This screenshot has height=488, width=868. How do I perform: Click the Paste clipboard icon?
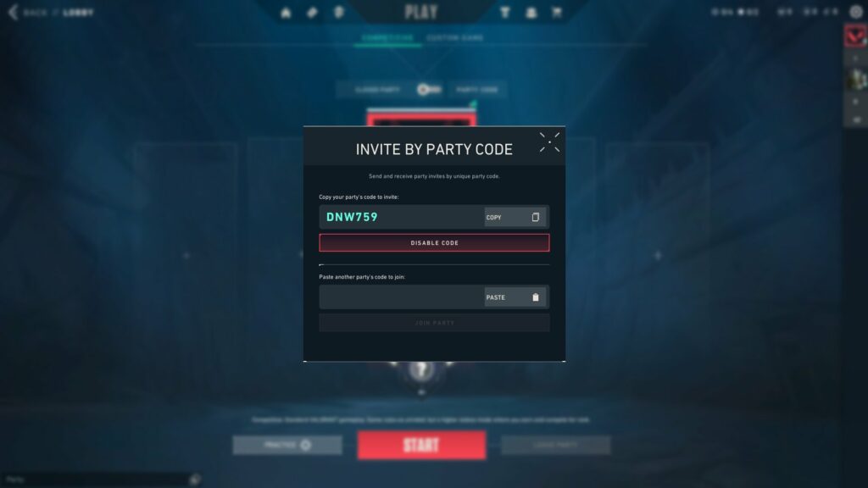[536, 297]
